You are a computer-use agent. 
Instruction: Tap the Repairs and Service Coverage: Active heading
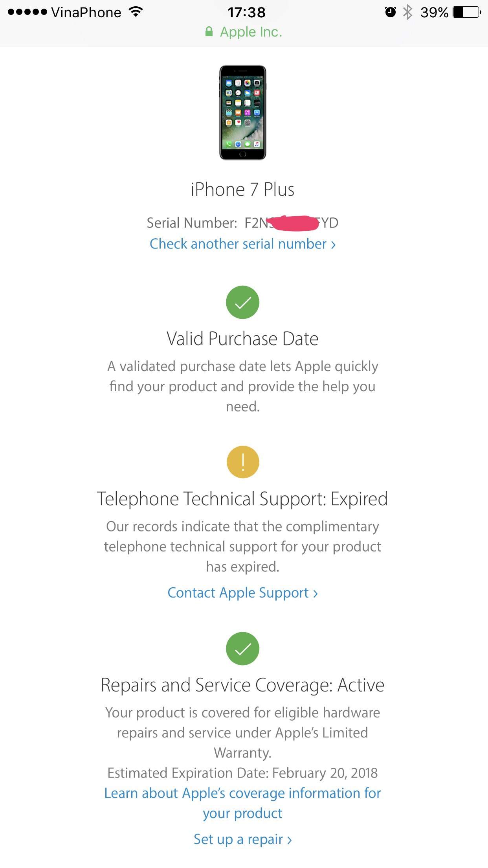242,685
